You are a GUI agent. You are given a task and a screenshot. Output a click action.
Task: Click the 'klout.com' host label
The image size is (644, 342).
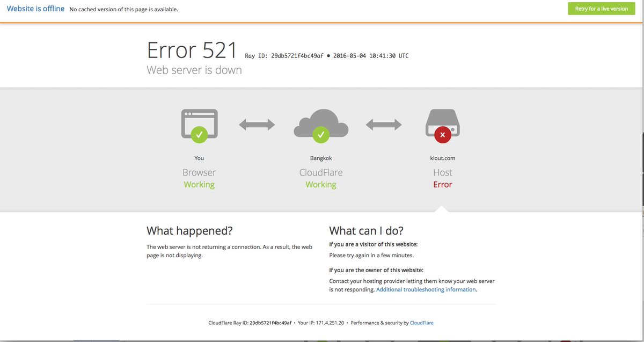tap(443, 158)
